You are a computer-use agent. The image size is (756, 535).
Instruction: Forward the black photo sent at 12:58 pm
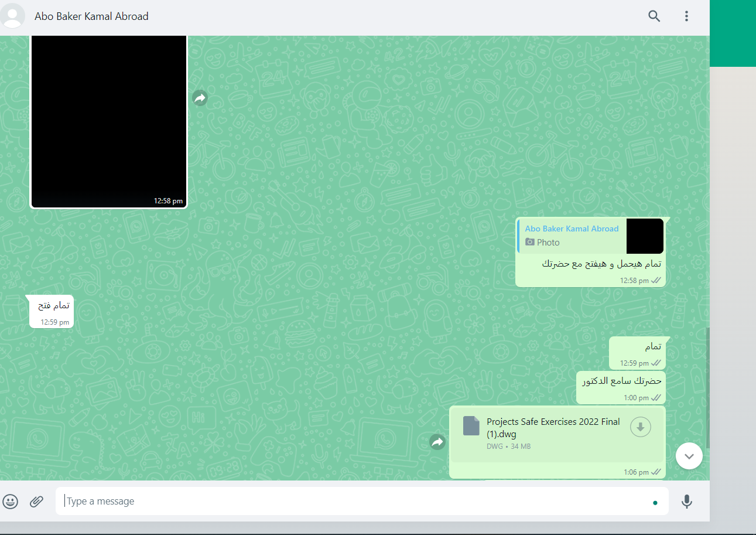tap(200, 98)
